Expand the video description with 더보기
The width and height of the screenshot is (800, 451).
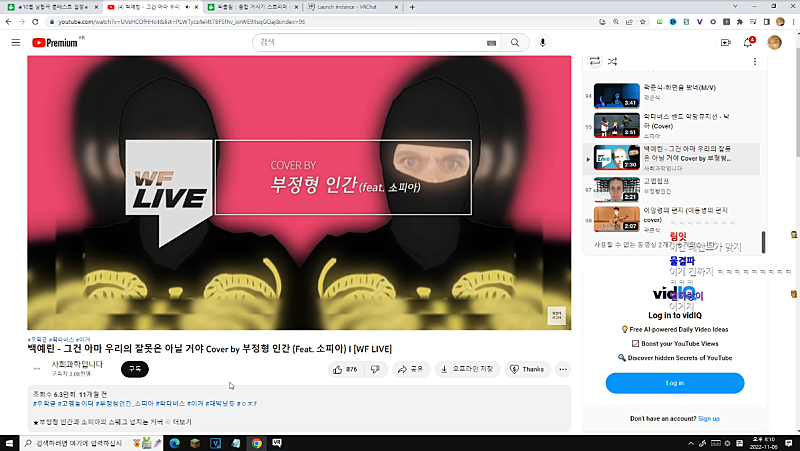pos(182,422)
